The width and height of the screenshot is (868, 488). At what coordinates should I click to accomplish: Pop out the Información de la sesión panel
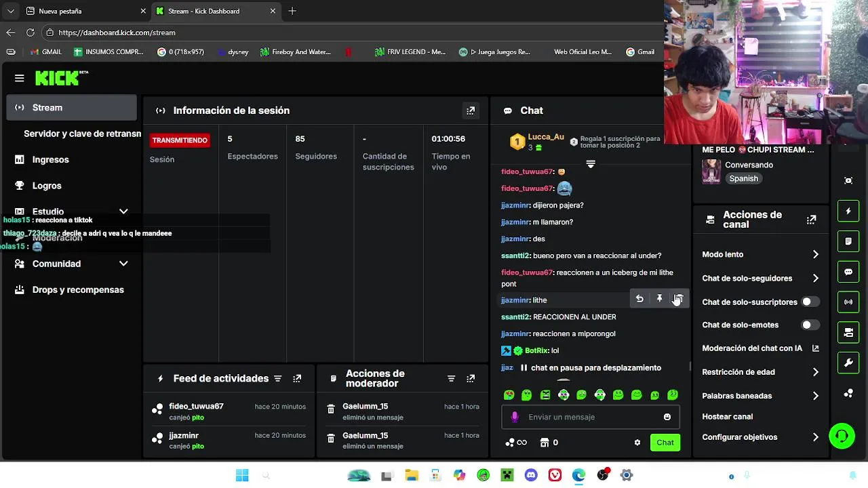tap(471, 110)
